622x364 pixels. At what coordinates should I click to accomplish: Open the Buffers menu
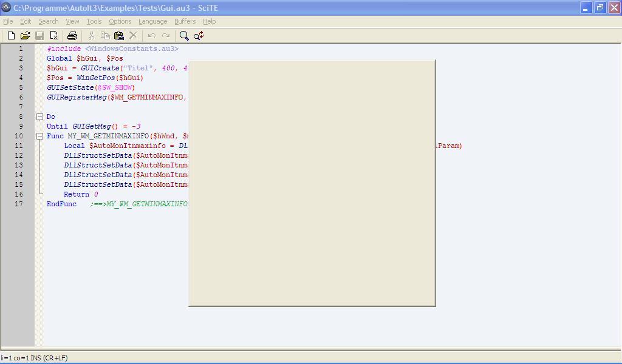(185, 21)
